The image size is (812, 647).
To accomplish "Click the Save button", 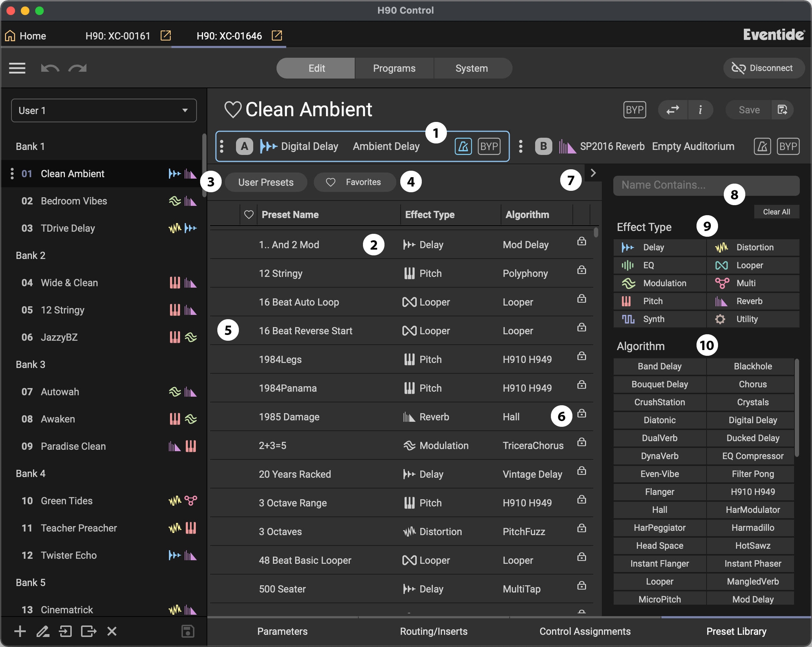I will coord(749,110).
